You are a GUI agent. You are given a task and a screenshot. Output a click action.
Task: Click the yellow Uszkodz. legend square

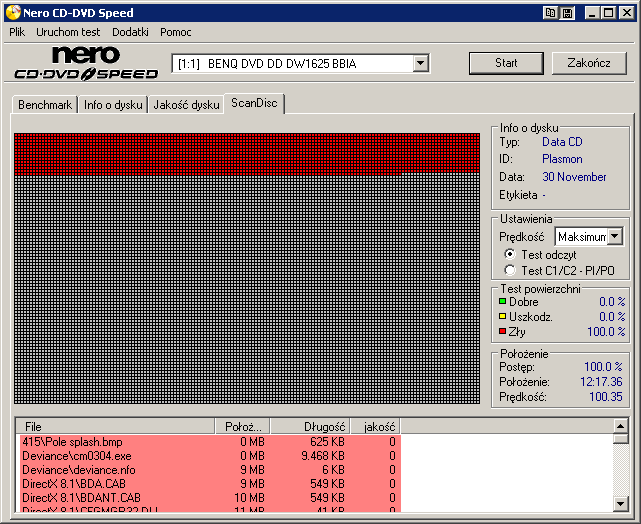pos(502,316)
